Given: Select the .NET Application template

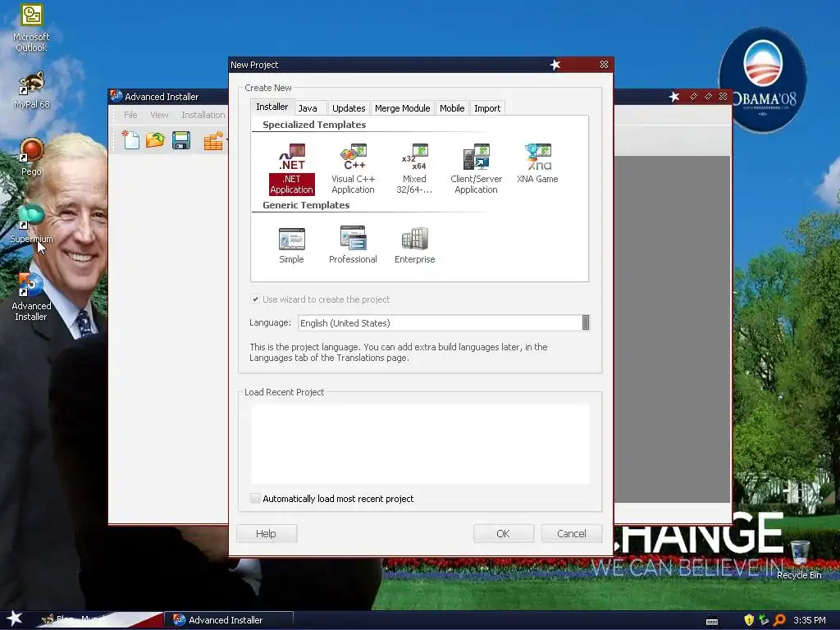Looking at the screenshot, I should (291, 169).
